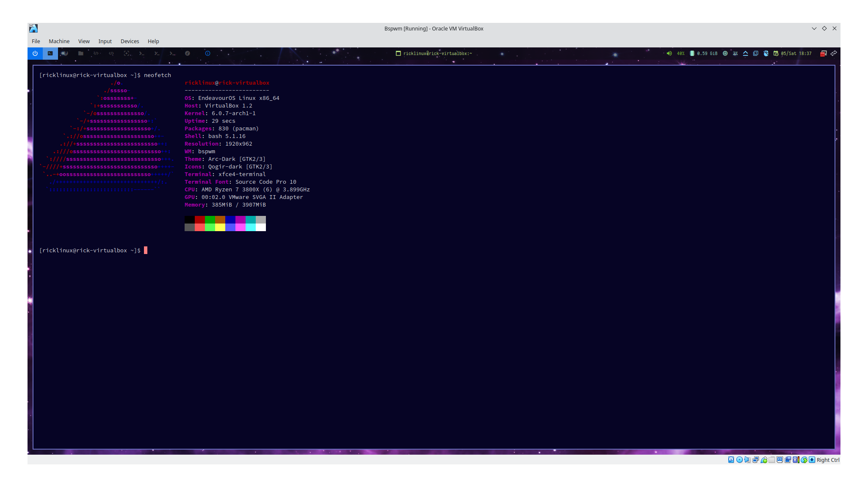Click the terminal prompt cursor line
Image resolution: width=868 pixels, height=497 pixels.
(x=93, y=250)
